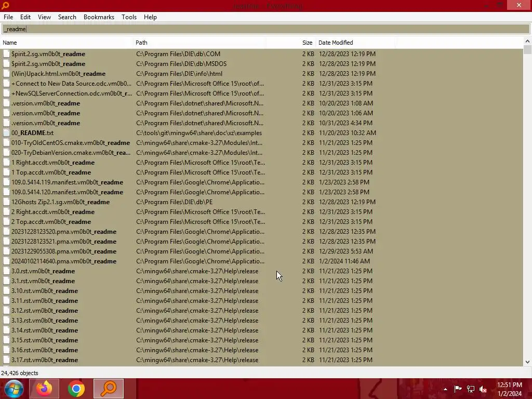
Task: Open Google Chrome from the taskbar
Action: pyautogui.click(x=76, y=389)
